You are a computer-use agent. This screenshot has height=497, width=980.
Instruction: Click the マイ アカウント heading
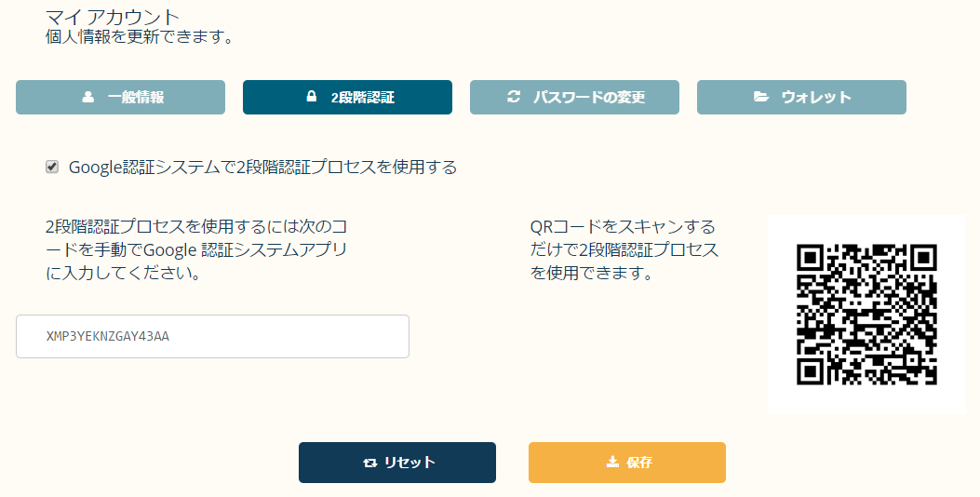click(113, 17)
